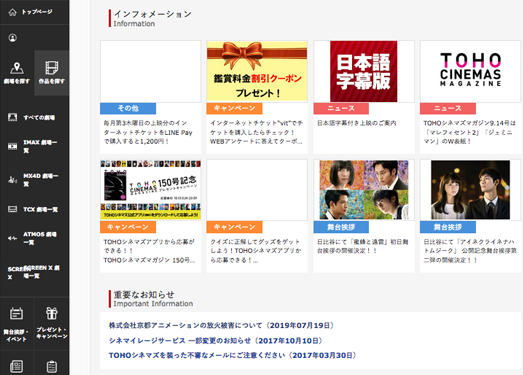Click the IMAX icon in the sidebar
Screen dimensions: 523x375
(12, 146)
